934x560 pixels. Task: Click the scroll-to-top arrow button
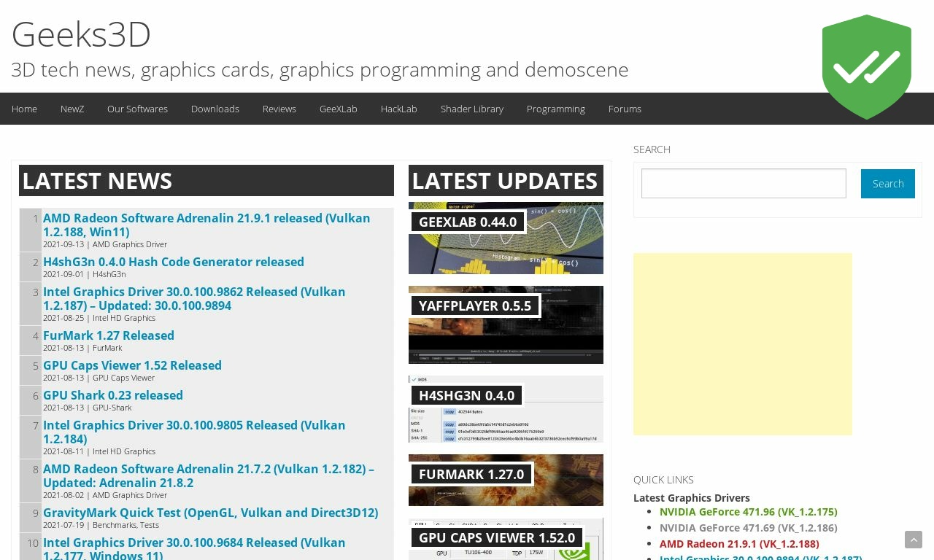[914, 540]
